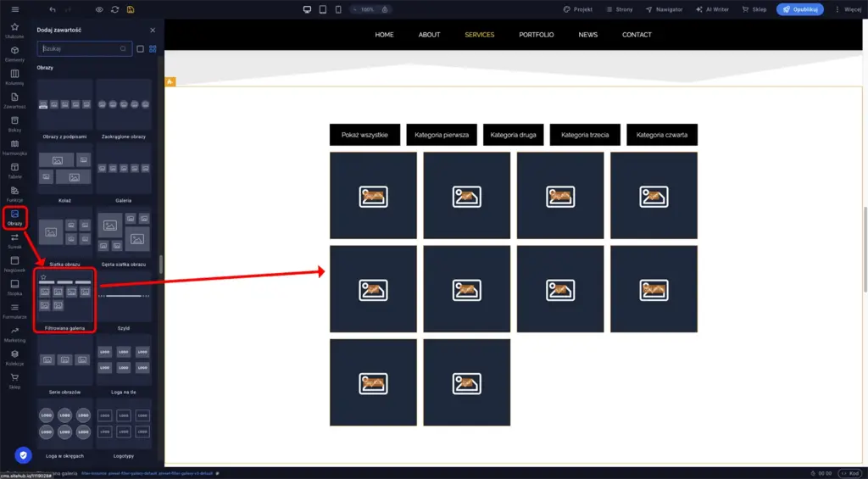The image size is (868, 479).
Task: Click the content panel scrollbar
Action: pyautogui.click(x=160, y=264)
